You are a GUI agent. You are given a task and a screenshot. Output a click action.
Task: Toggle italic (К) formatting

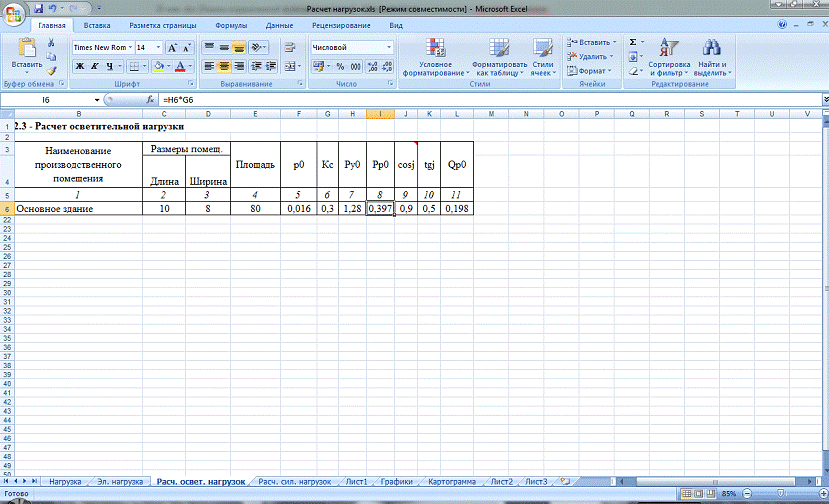coord(95,66)
